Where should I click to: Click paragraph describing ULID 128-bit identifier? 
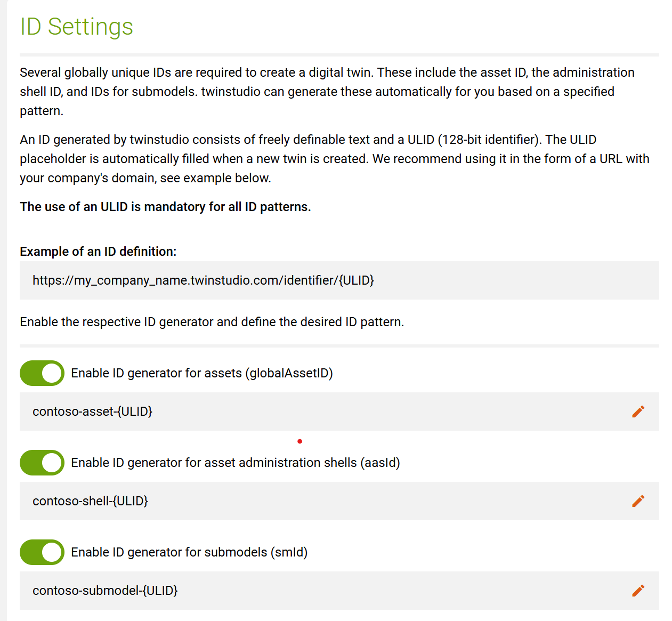(x=334, y=159)
